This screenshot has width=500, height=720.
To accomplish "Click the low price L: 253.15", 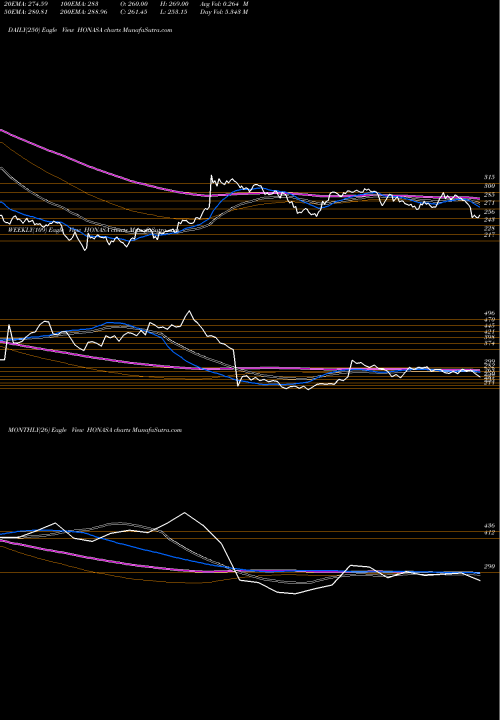I will tap(174, 12).
